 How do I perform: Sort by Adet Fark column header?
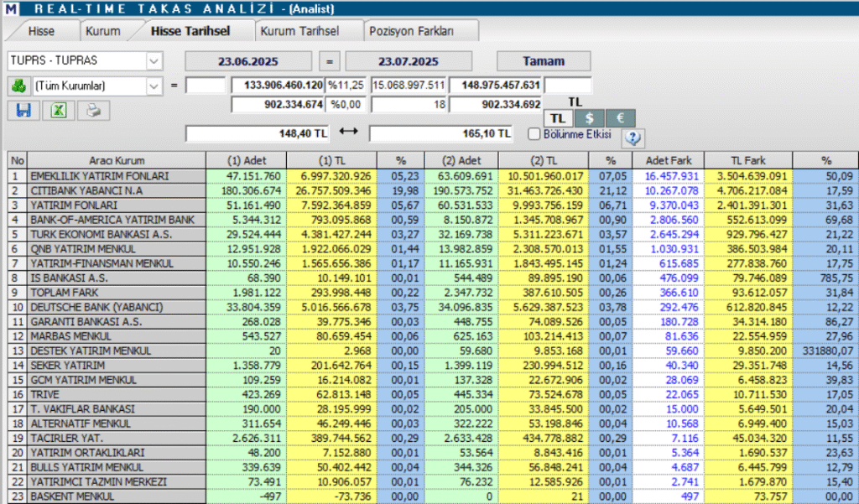click(x=669, y=160)
